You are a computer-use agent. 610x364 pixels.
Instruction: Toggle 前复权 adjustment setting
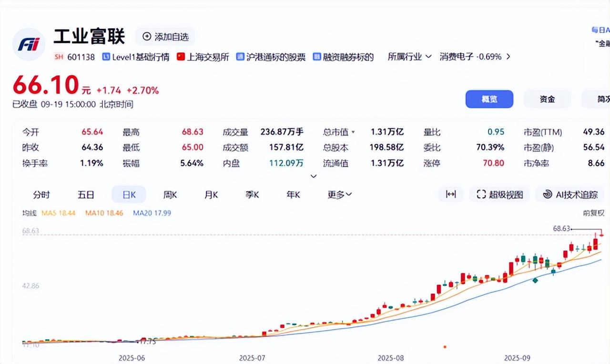(x=593, y=213)
